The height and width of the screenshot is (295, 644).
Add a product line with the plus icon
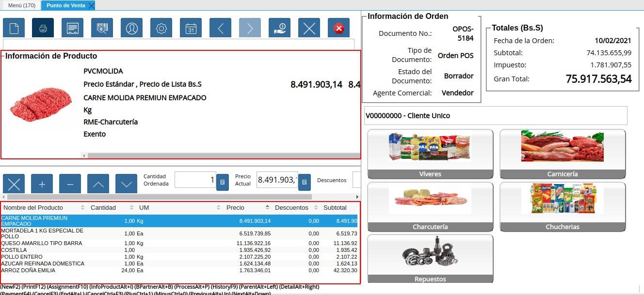click(42, 184)
